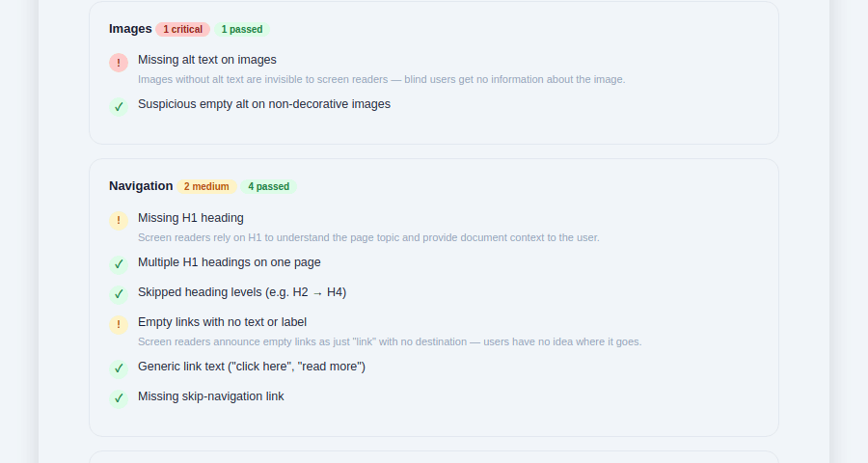
Task: Click 'Missing alt text on images' title
Action: tap(207, 60)
